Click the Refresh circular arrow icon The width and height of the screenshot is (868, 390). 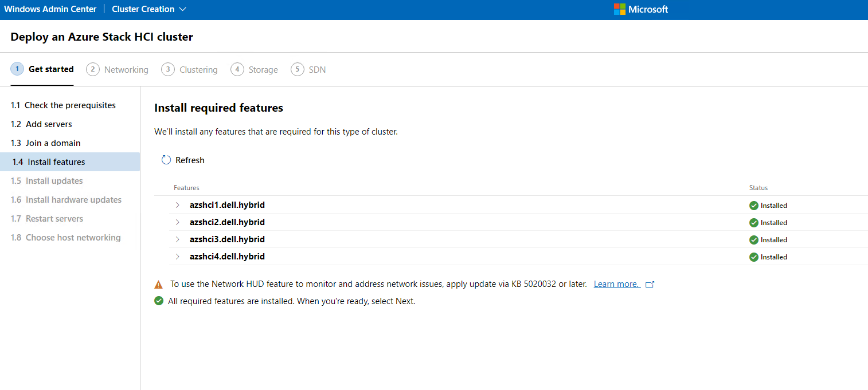point(166,160)
